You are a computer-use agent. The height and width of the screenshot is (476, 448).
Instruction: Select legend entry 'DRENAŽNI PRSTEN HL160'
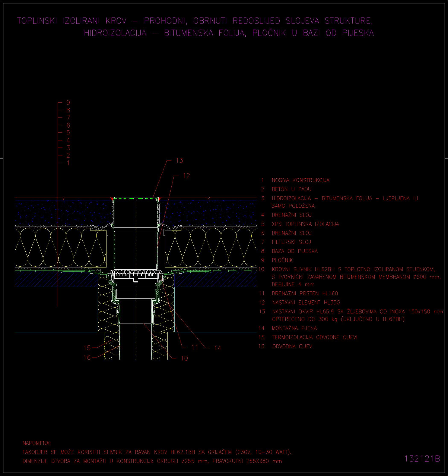point(305,294)
